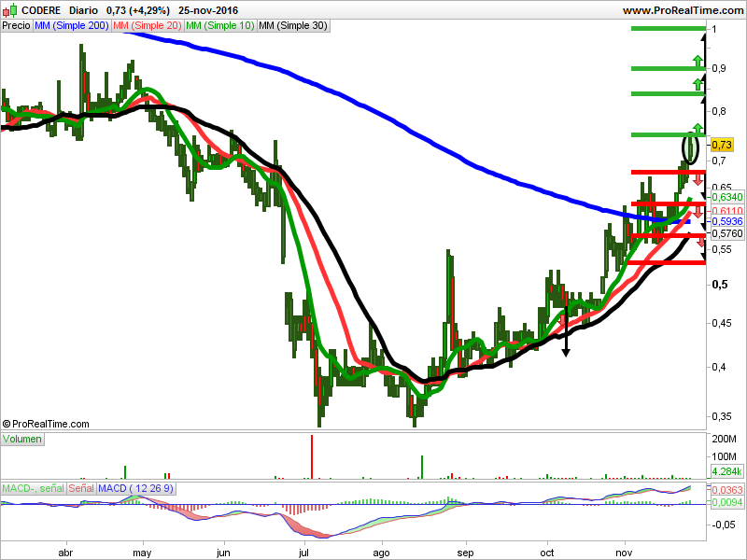The width and height of the screenshot is (747, 560).
Task: Click the 4.284k volume value tag
Action: click(x=727, y=471)
